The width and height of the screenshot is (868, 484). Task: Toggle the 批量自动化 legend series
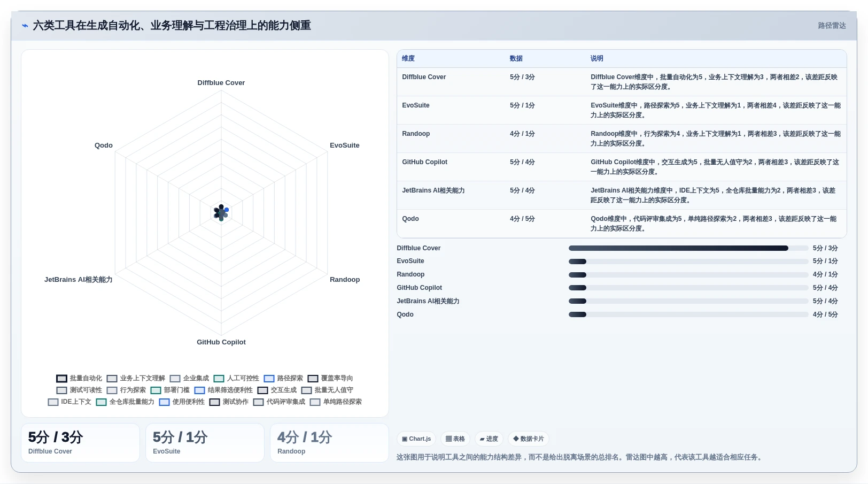tap(79, 378)
